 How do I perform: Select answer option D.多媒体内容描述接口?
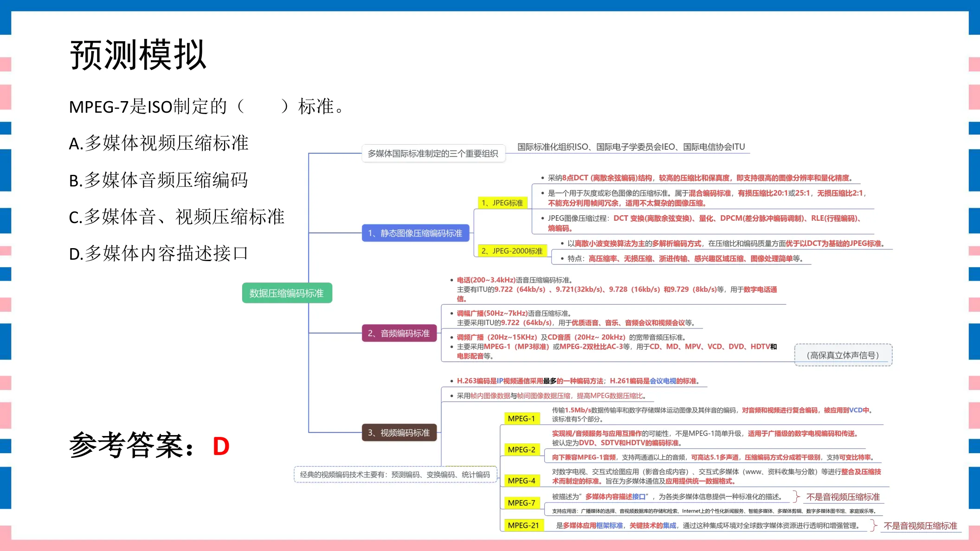tap(158, 253)
